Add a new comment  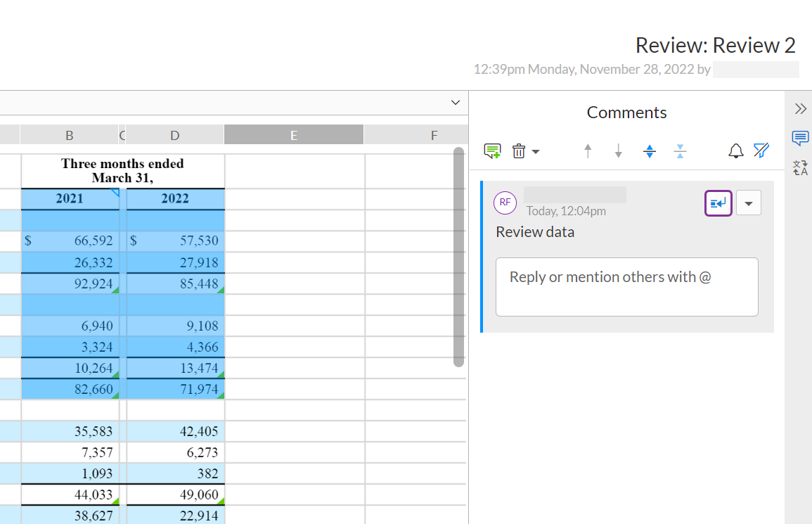pos(492,151)
